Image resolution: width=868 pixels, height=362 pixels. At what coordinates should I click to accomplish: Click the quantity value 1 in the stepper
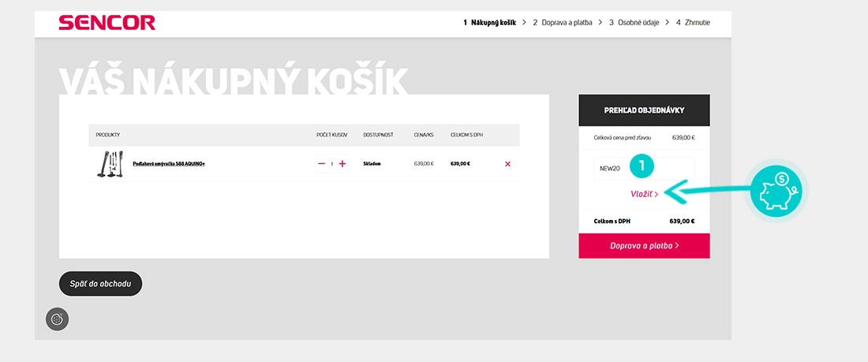coord(331,164)
